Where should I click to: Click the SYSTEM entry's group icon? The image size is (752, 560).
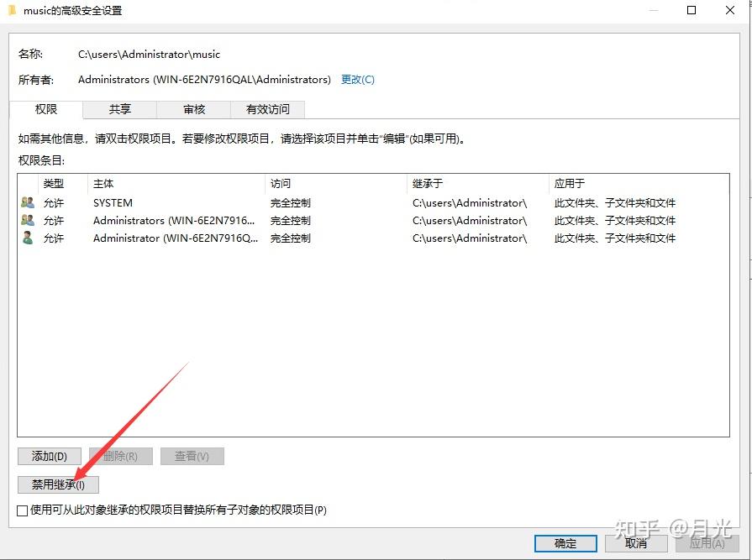pos(26,202)
